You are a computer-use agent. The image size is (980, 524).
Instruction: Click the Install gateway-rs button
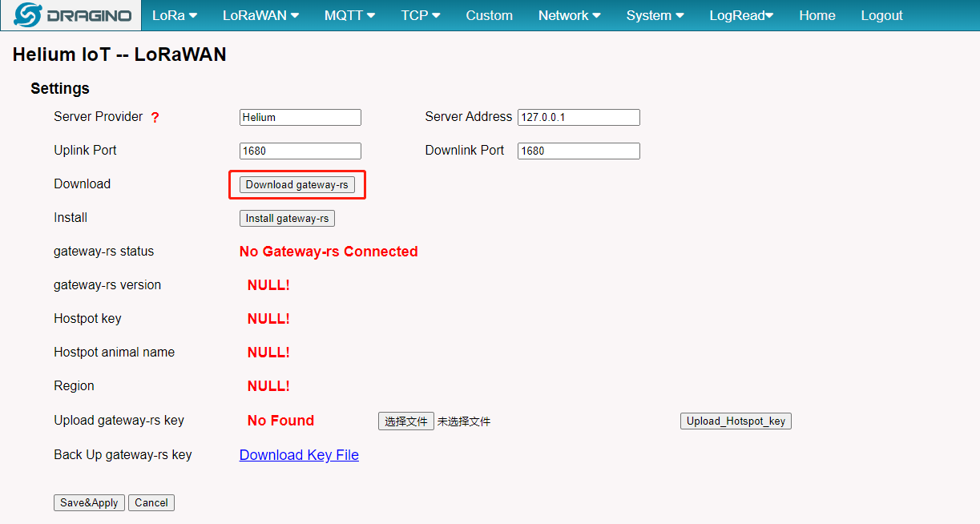pyautogui.click(x=287, y=218)
